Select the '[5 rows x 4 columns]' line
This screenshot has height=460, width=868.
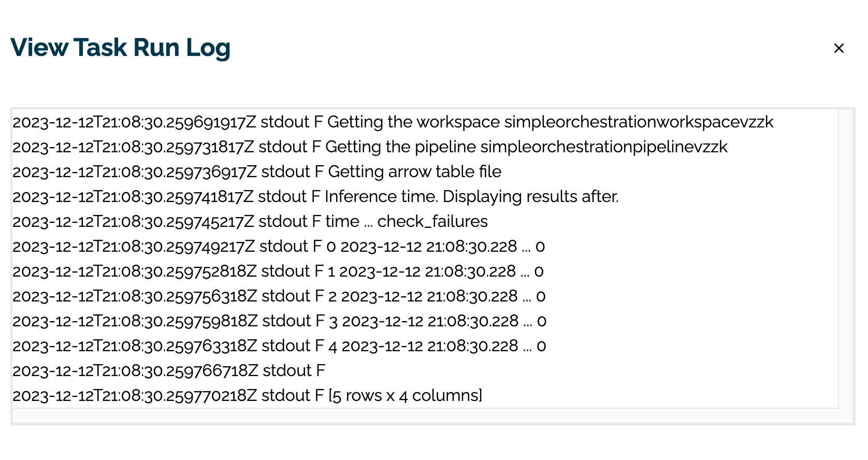click(x=247, y=395)
